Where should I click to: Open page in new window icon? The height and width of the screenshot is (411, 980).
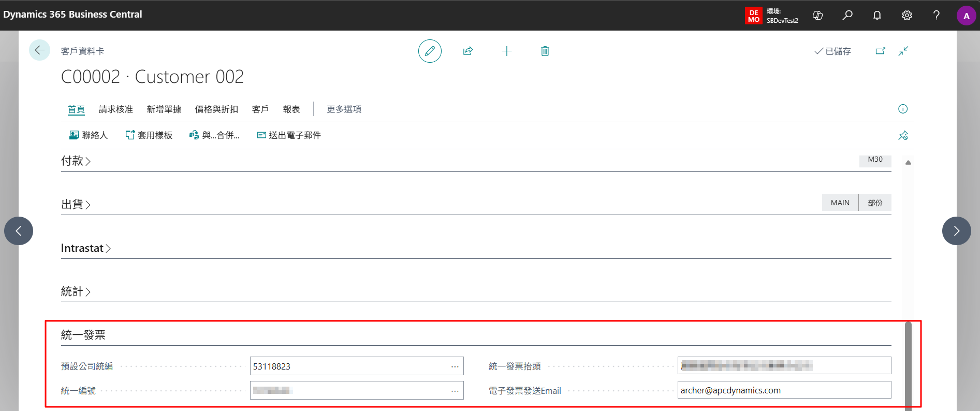pyautogui.click(x=881, y=51)
